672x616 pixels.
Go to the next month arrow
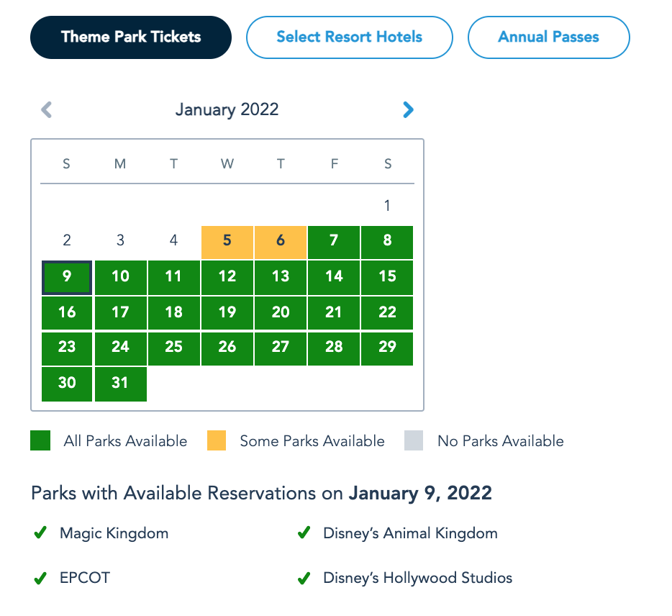click(x=408, y=109)
